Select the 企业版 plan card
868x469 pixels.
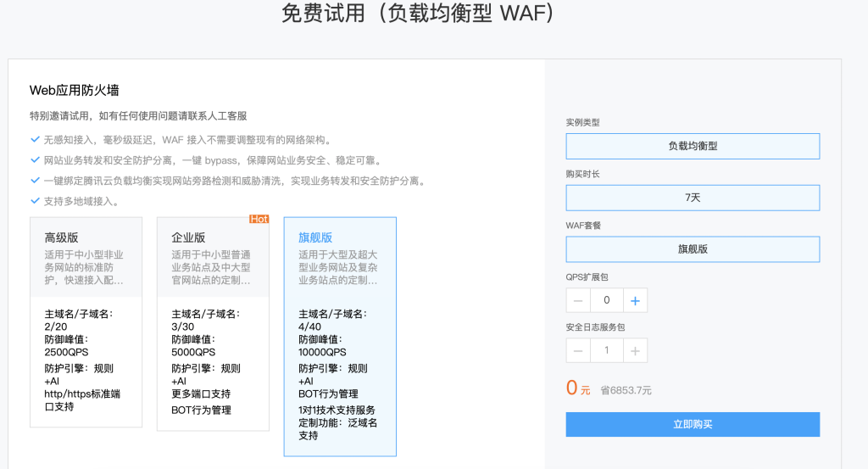coord(213,322)
